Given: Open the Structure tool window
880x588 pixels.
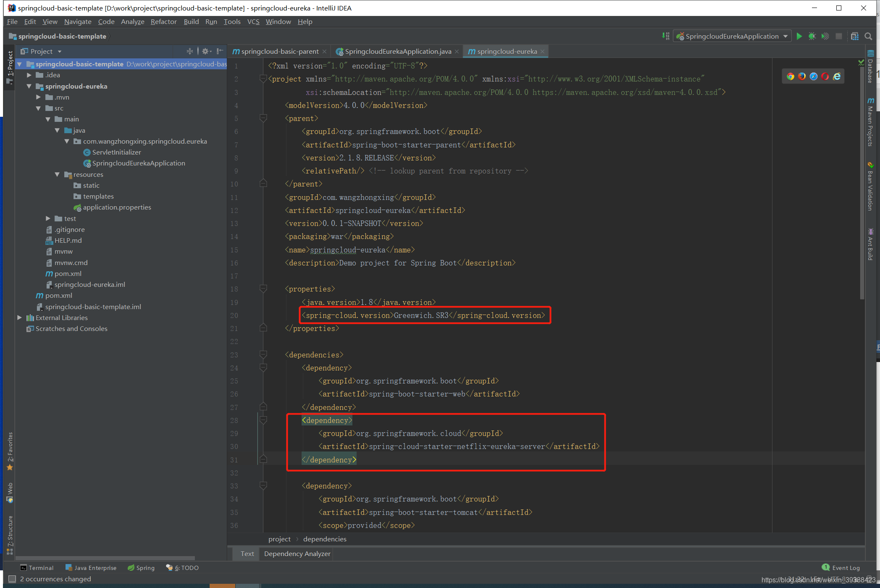Looking at the screenshot, I should [10, 535].
